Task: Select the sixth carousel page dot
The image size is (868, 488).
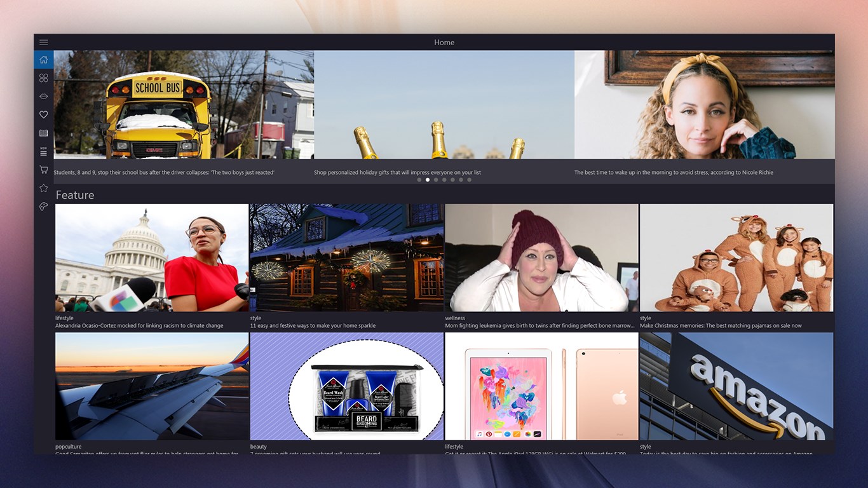Action: point(461,180)
